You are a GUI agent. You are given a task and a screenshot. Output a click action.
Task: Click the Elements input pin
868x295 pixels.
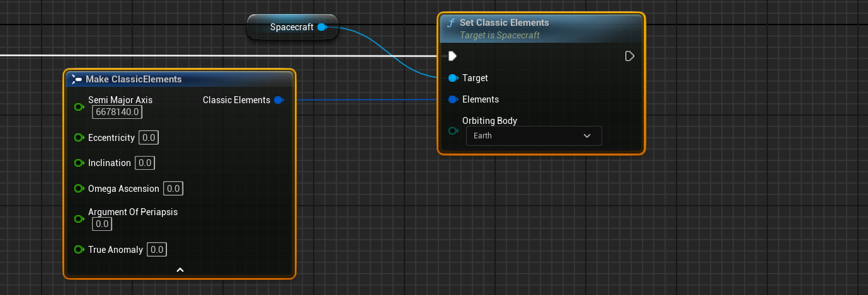pyautogui.click(x=452, y=99)
